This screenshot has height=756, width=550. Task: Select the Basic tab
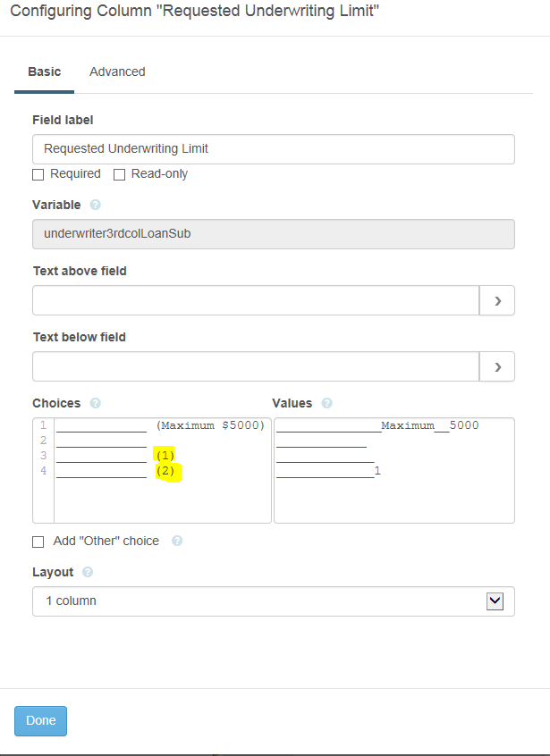click(45, 71)
